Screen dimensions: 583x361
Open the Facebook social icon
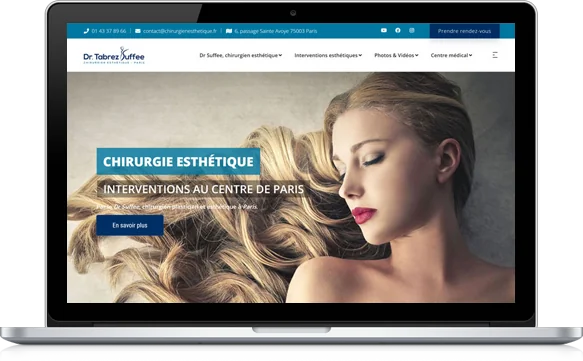(x=398, y=30)
